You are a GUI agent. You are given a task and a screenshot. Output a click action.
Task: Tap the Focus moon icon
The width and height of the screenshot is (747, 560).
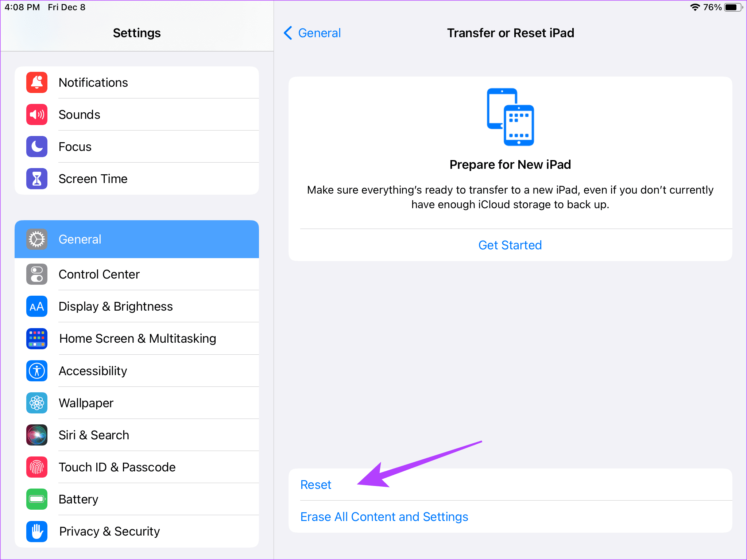pyautogui.click(x=37, y=147)
